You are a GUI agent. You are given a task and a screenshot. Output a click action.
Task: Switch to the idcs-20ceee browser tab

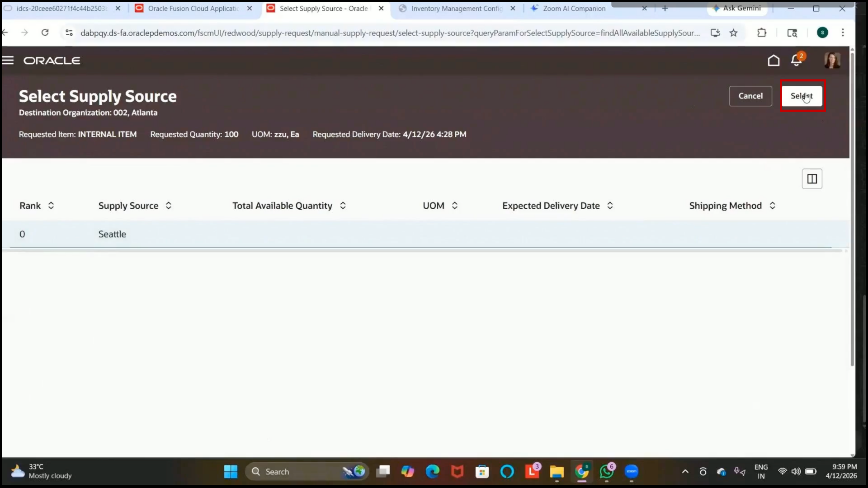point(61,9)
